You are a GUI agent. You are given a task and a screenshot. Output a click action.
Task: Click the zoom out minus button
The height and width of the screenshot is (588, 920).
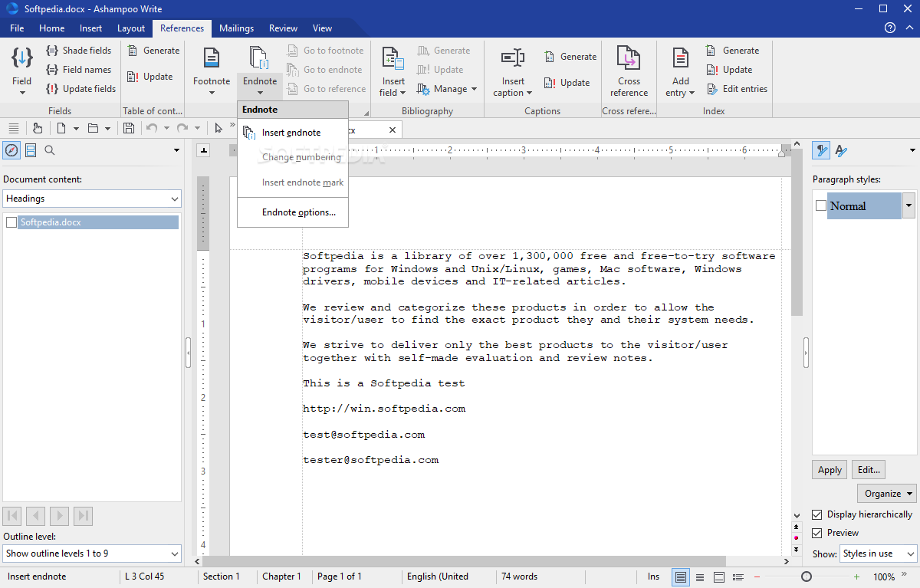(757, 577)
